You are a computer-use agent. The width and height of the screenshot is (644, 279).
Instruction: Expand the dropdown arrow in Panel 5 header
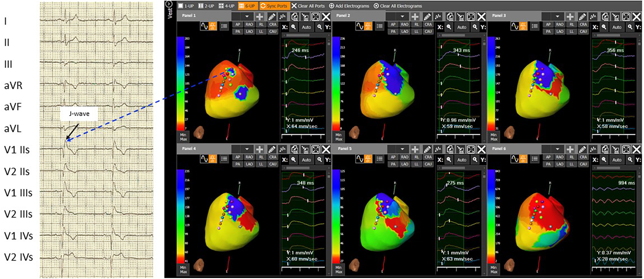[402, 149]
